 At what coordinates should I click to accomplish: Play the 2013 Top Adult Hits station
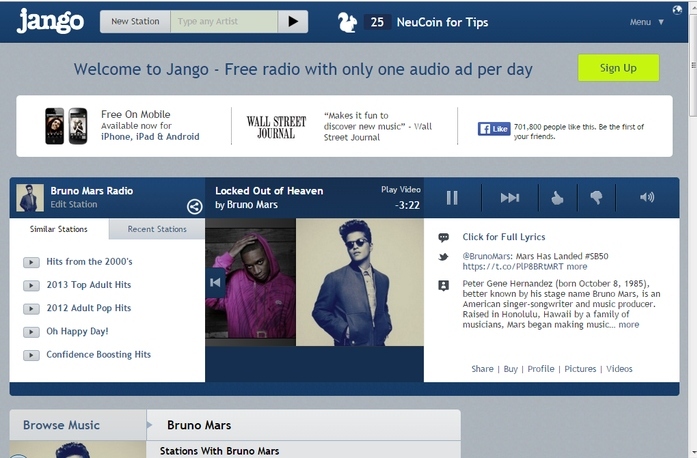[31, 285]
